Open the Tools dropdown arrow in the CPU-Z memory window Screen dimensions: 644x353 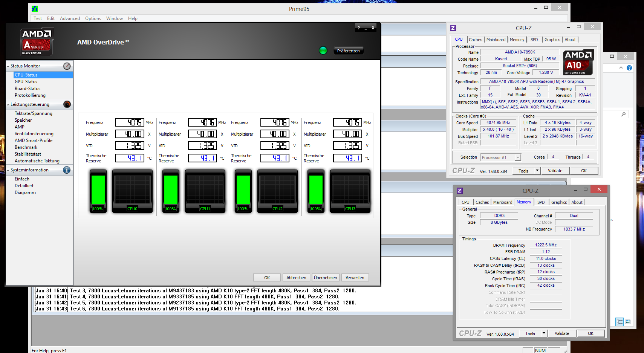pos(544,333)
